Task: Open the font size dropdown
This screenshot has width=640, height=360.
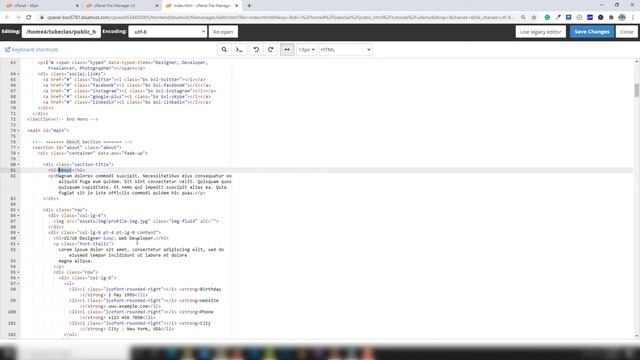Action: (x=307, y=49)
